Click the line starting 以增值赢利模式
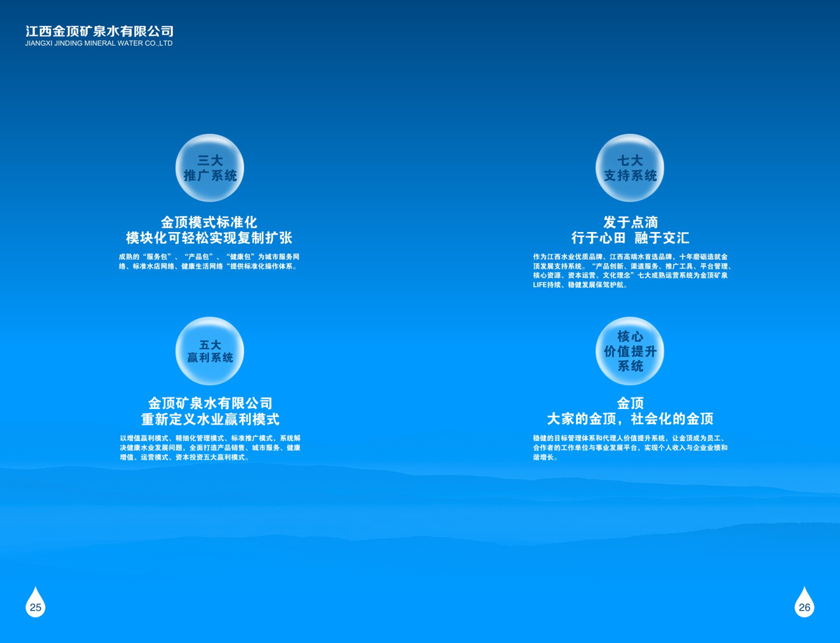This screenshot has width=840, height=643. point(210,438)
